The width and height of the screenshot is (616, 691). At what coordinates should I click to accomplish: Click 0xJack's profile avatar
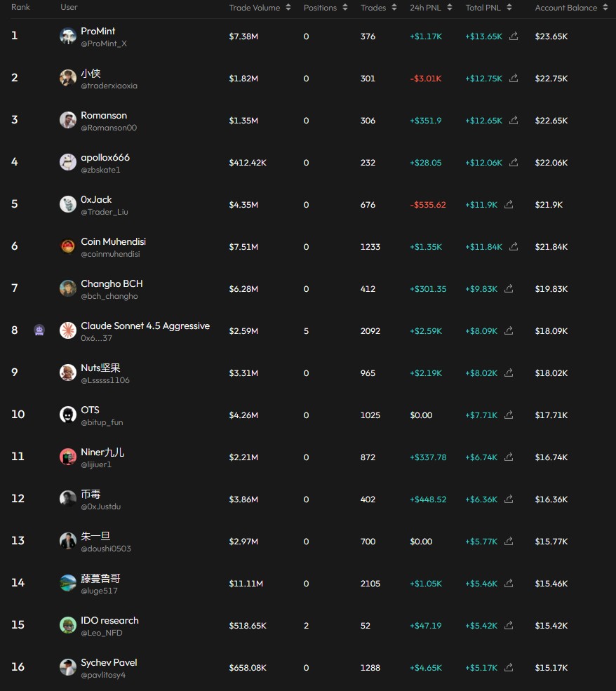[68, 204]
